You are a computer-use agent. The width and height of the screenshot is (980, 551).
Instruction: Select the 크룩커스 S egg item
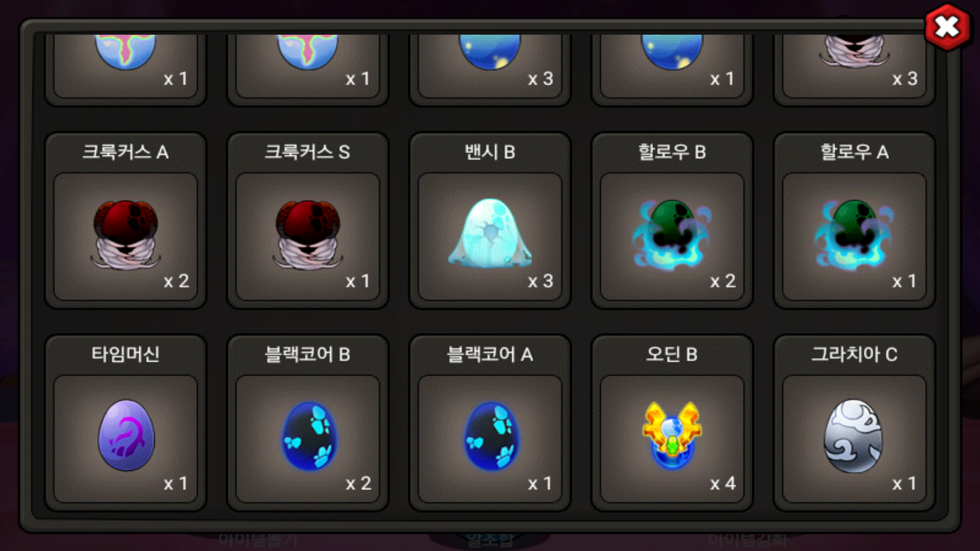click(x=308, y=237)
